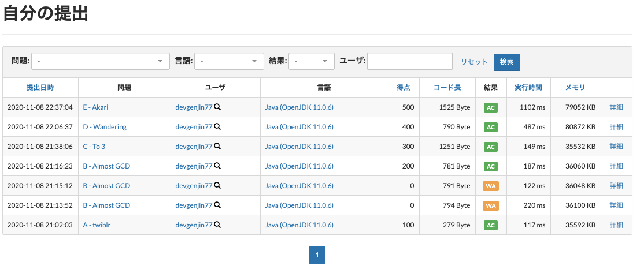
Task: Select timestamp 2020-11-08 21:02:03
Action: (40, 225)
